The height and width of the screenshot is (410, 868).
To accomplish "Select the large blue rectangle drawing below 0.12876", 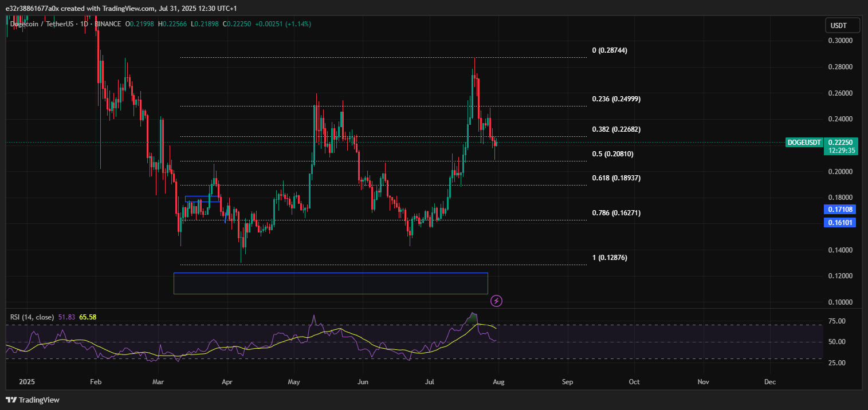I will [331, 283].
